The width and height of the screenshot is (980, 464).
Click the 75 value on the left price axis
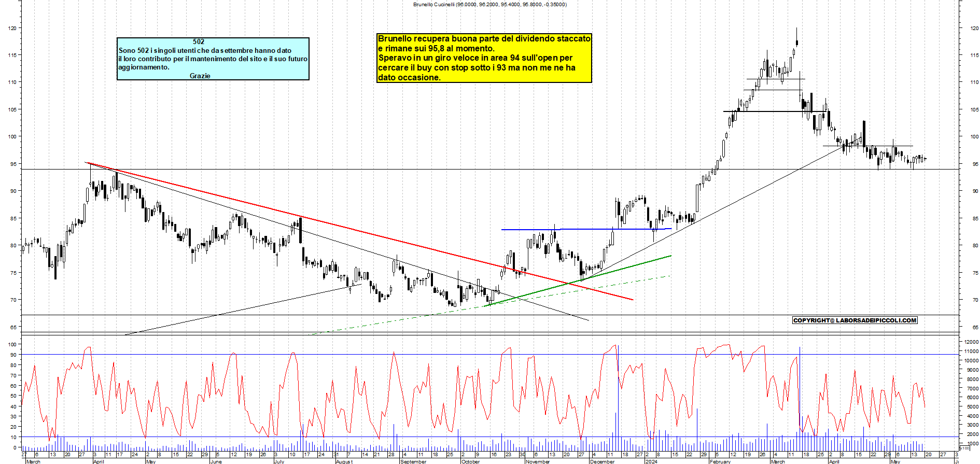(x=13, y=273)
